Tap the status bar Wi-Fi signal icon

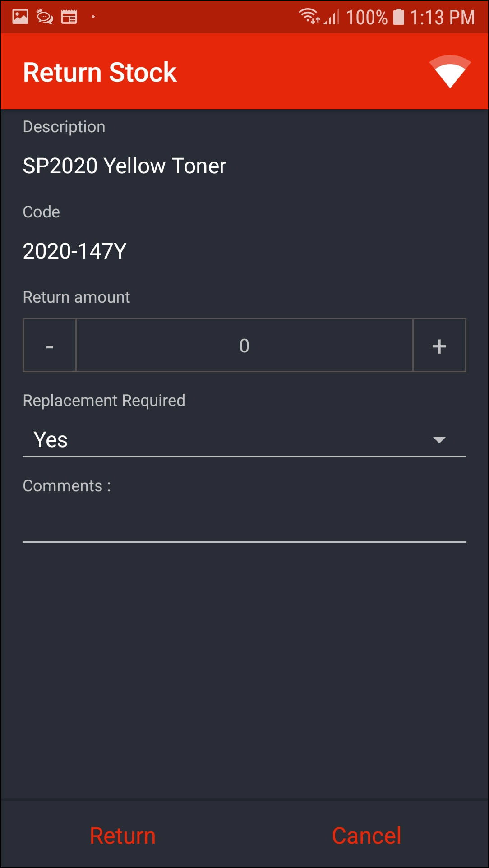pyautogui.click(x=309, y=17)
